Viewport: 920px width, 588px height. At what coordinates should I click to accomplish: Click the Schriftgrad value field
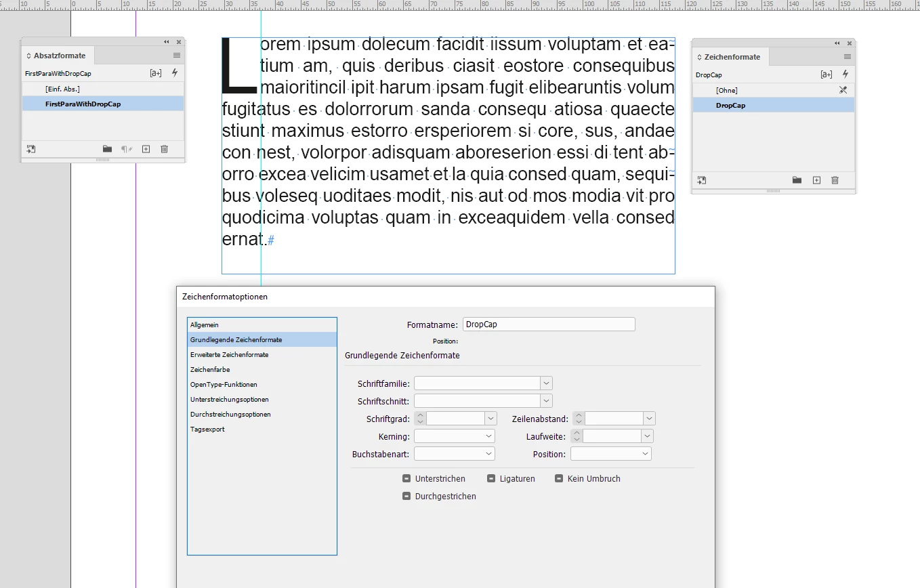coord(456,419)
